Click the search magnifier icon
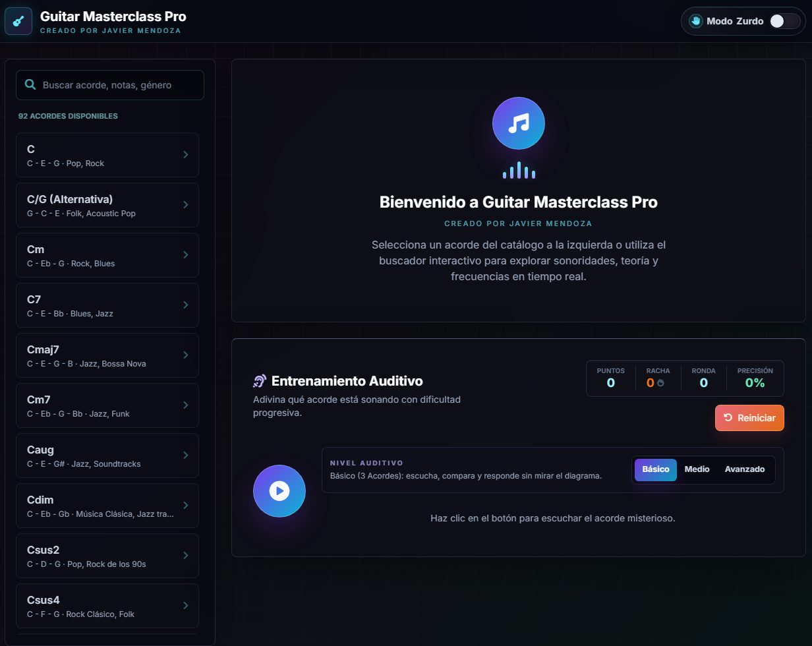812x646 pixels. 30,84
